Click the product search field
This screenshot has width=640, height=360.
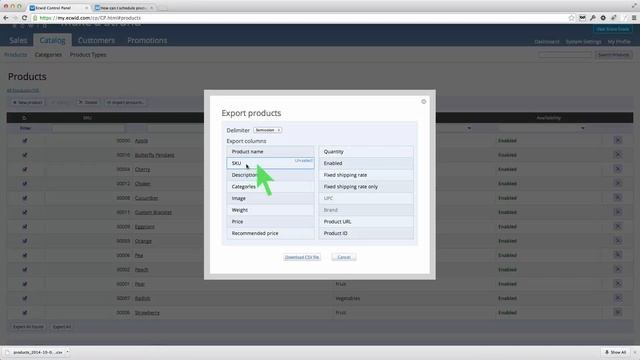pos(565,55)
